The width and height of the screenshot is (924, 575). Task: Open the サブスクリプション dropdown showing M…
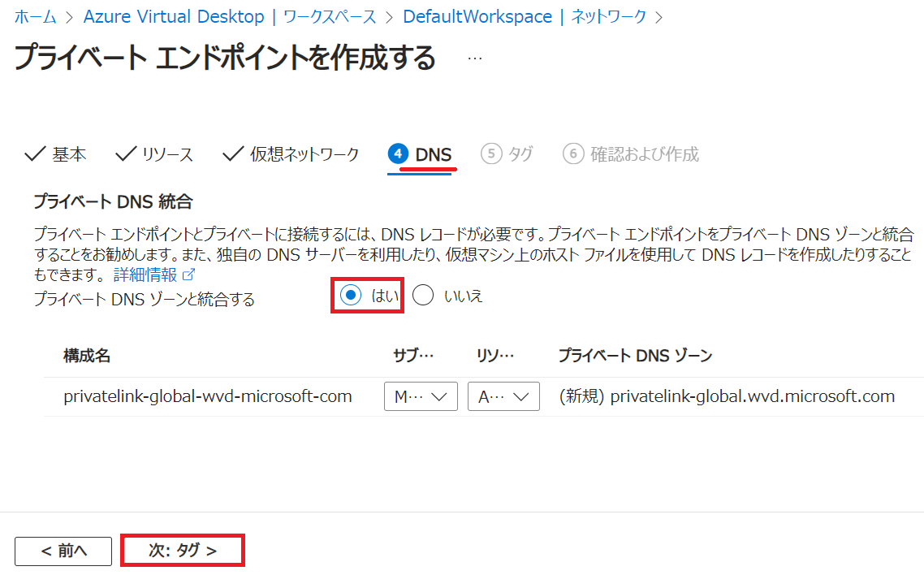click(x=421, y=396)
